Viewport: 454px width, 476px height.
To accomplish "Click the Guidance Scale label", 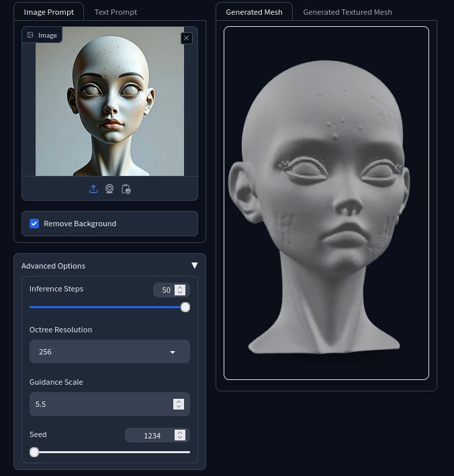I will (56, 382).
